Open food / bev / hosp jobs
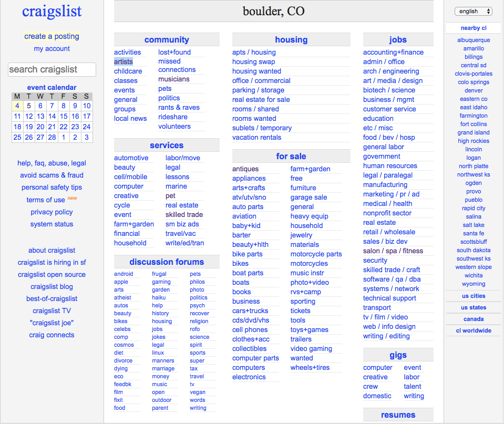 pos(389,137)
